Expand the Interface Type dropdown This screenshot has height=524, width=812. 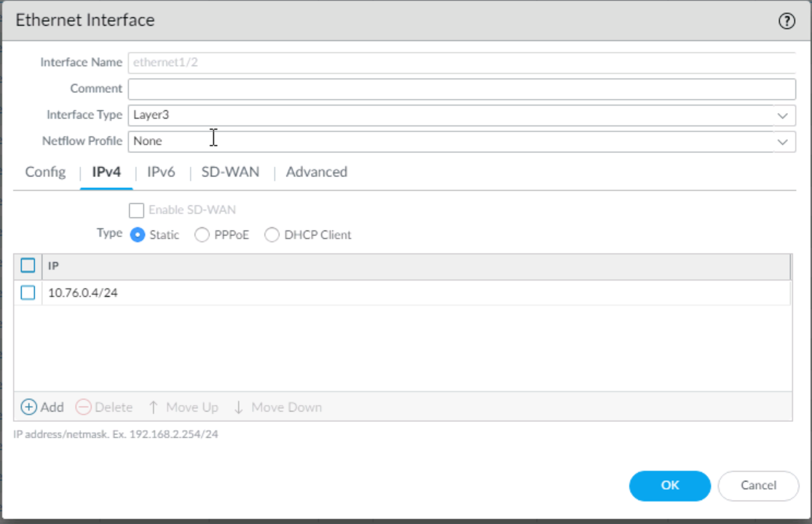tap(782, 116)
